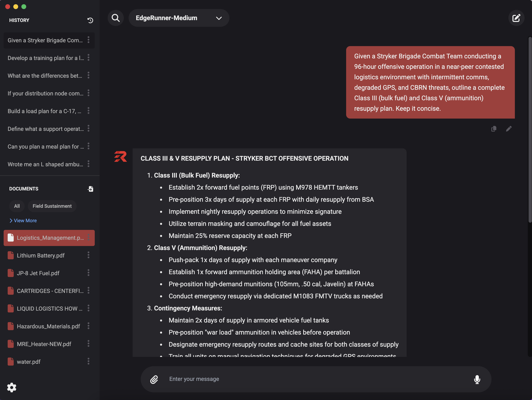Click the import document icon
Image resolution: width=532 pixels, height=400 pixels.
(90, 189)
